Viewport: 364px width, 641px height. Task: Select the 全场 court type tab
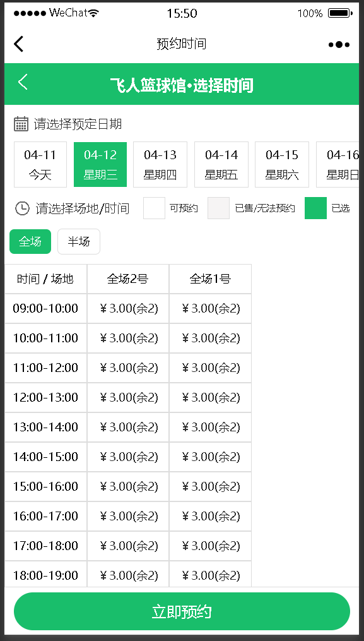[30, 242]
